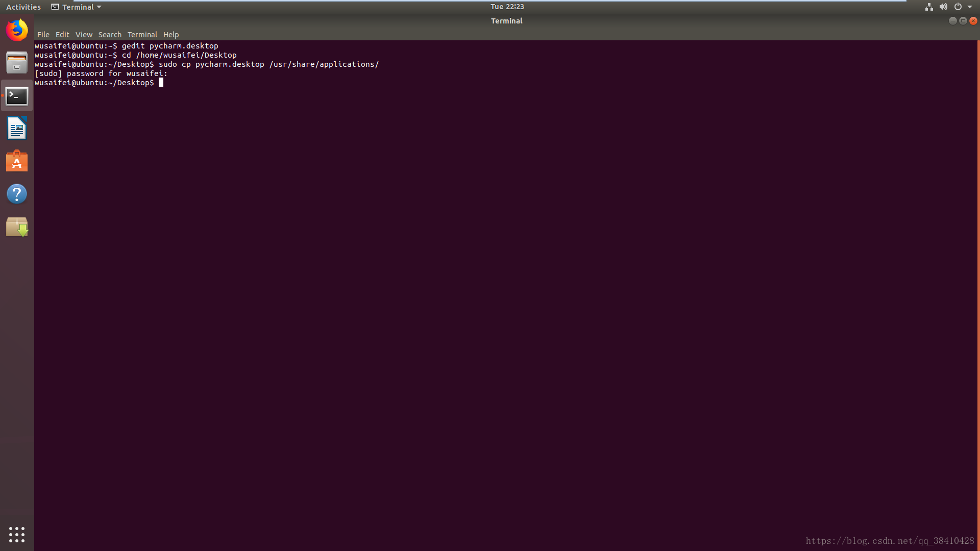Launch LibreOffice Writer from dock
This screenshot has height=551, width=980.
[17, 129]
